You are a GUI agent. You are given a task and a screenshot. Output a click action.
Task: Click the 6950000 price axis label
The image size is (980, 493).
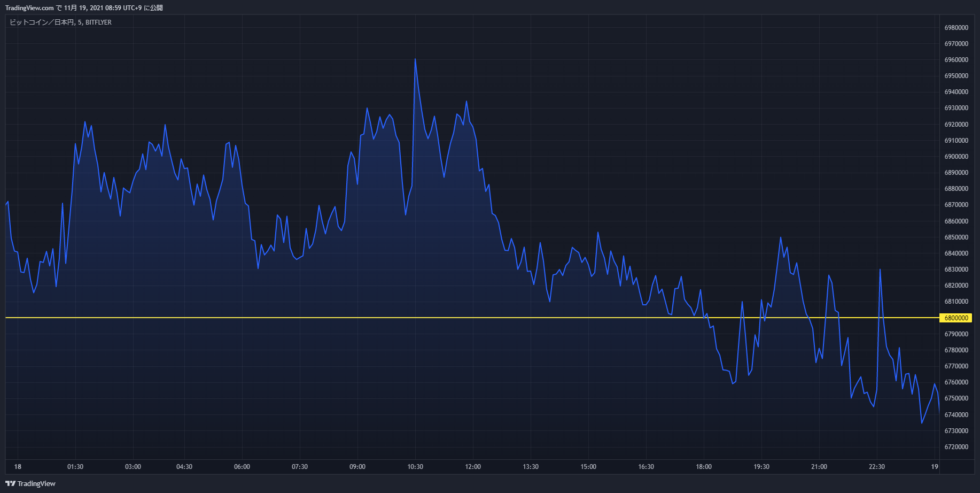tap(956, 76)
